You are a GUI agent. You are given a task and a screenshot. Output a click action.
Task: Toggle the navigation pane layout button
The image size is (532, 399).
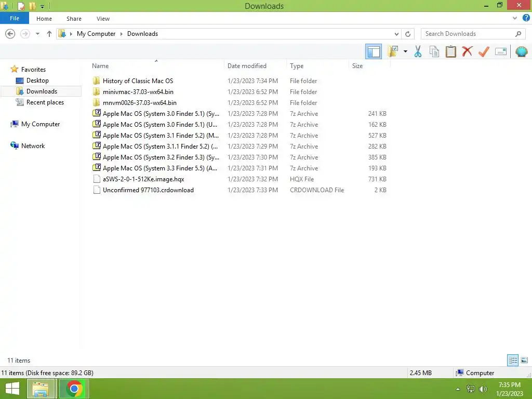click(x=373, y=51)
